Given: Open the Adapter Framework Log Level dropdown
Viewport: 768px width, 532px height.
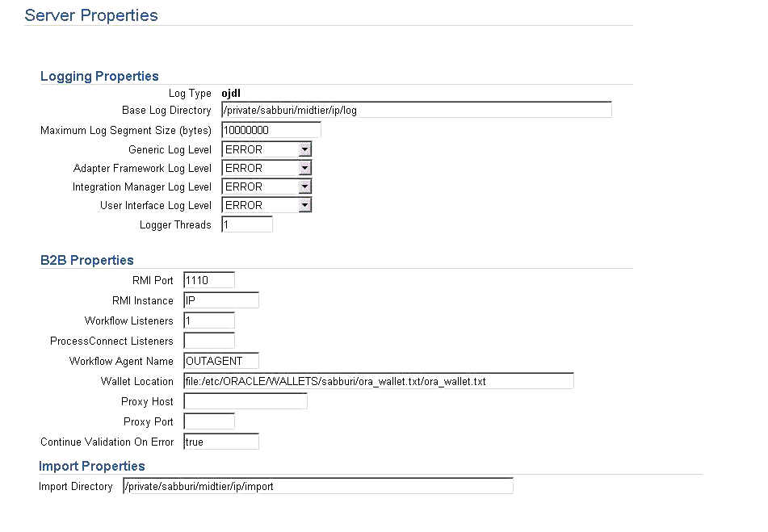Looking at the screenshot, I should click(x=267, y=168).
